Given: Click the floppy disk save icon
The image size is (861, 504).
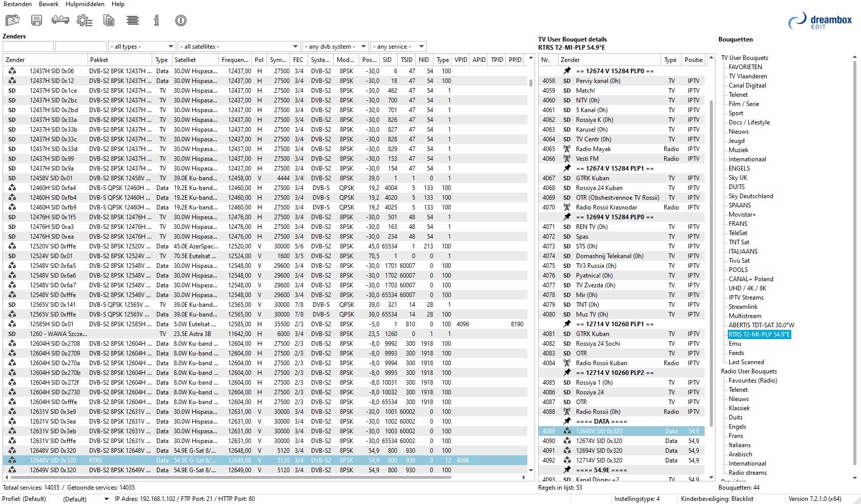Looking at the screenshot, I should point(36,20).
